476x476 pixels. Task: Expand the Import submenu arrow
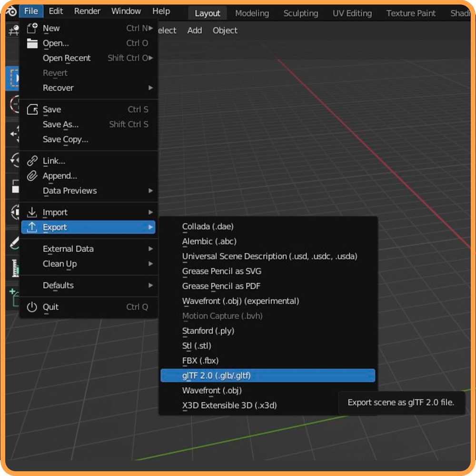[x=150, y=212]
